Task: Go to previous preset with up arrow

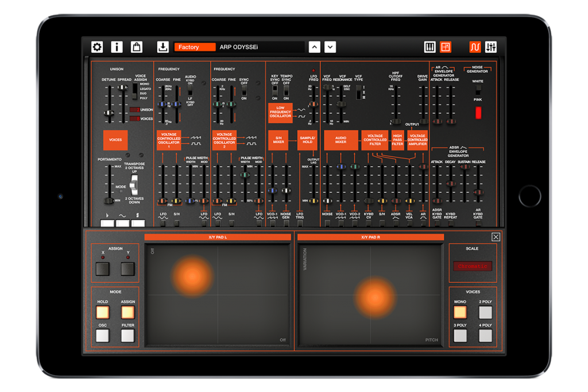Action: 315,47
